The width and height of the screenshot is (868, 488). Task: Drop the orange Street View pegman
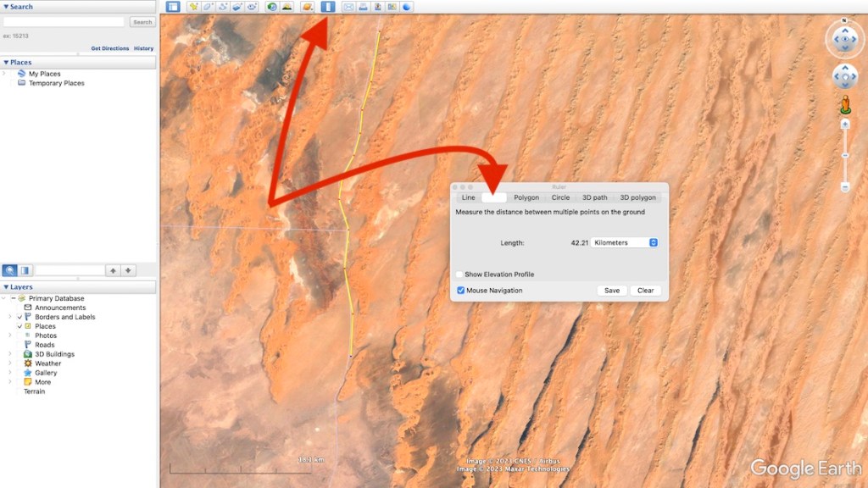pyautogui.click(x=844, y=105)
